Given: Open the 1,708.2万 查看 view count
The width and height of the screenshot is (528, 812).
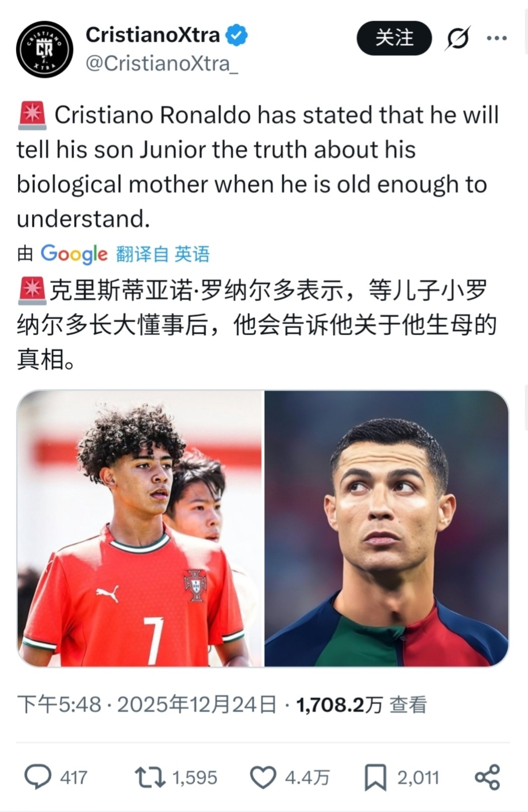Looking at the screenshot, I should 362,705.
